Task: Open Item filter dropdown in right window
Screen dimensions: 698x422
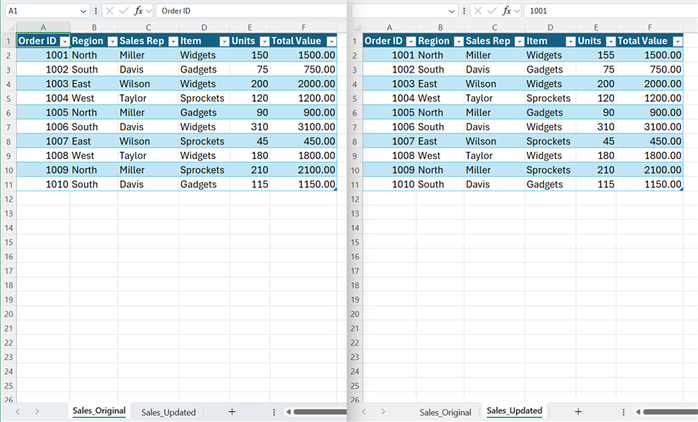Action: [571, 41]
